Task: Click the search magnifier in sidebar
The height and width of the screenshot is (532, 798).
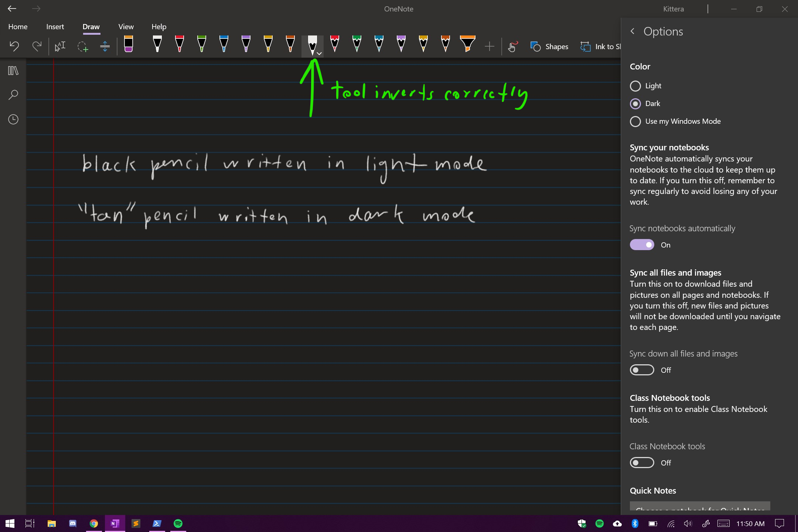Action: tap(13, 95)
